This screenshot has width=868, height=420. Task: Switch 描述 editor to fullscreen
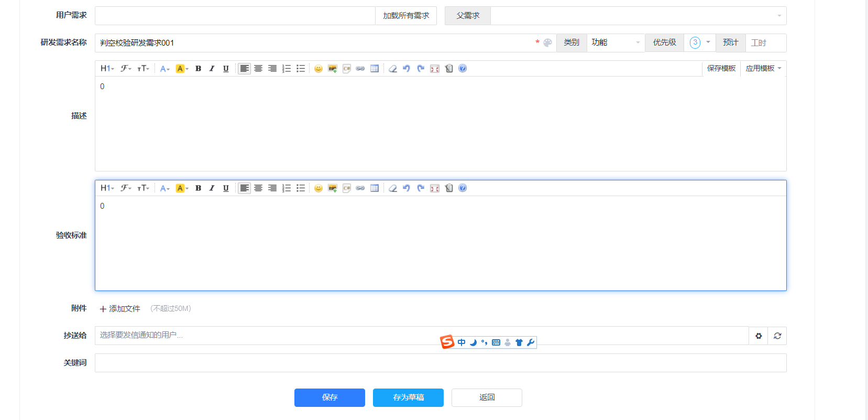click(435, 69)
